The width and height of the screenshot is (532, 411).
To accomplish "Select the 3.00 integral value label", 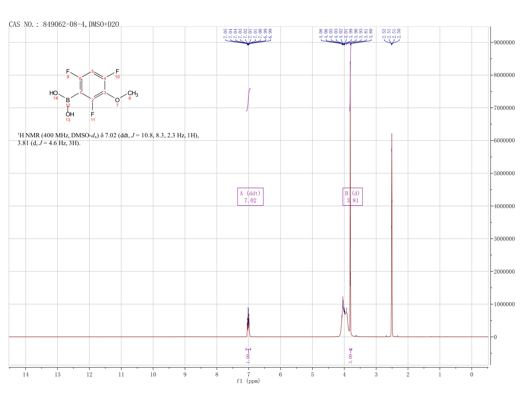I will coord(350,358).
